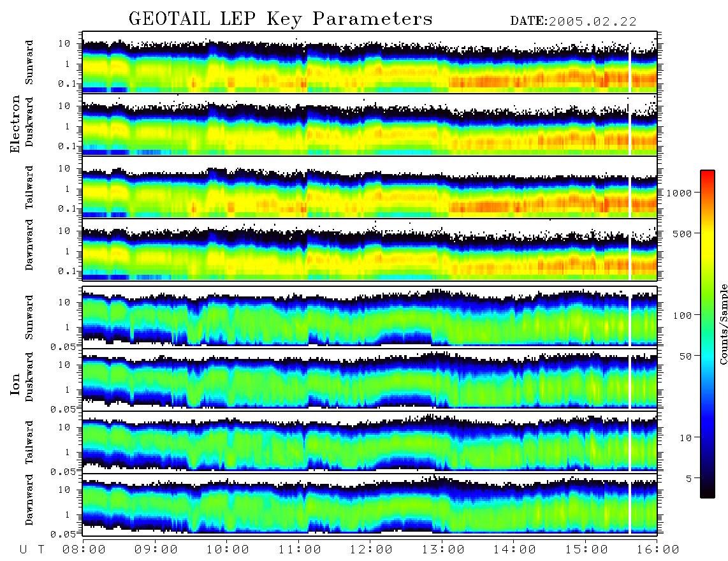Image resolution: width=728 pixels, height=561 pixels.
Task: Click the 500 color bar tick label
Action: pyautogui.click(x=682, y=233)
